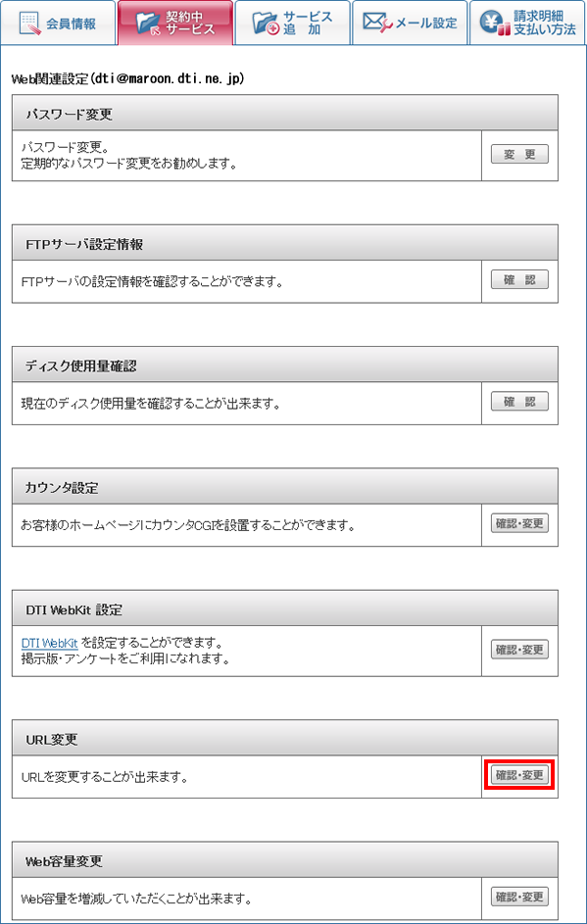The image size is (587, 924).
Task: Open the 会員情報 tab
Action: (x=58, y=23)
